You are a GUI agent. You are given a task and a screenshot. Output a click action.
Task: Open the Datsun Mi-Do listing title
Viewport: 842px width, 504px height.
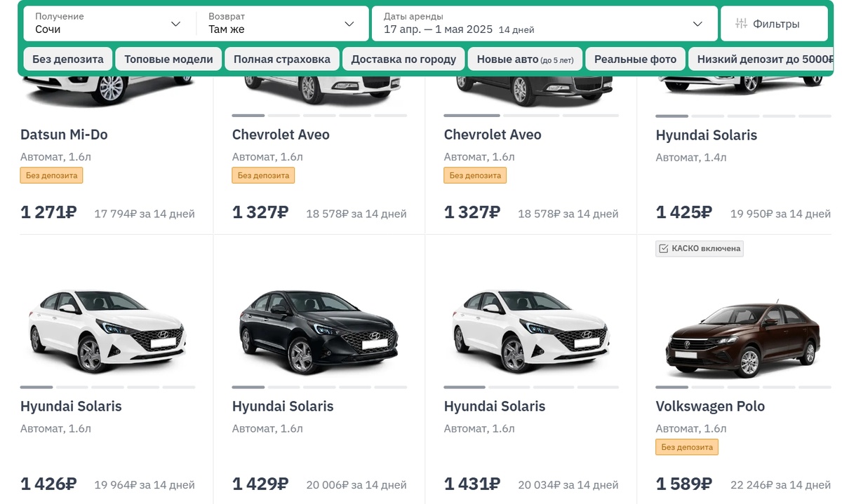tap(64, 135)
